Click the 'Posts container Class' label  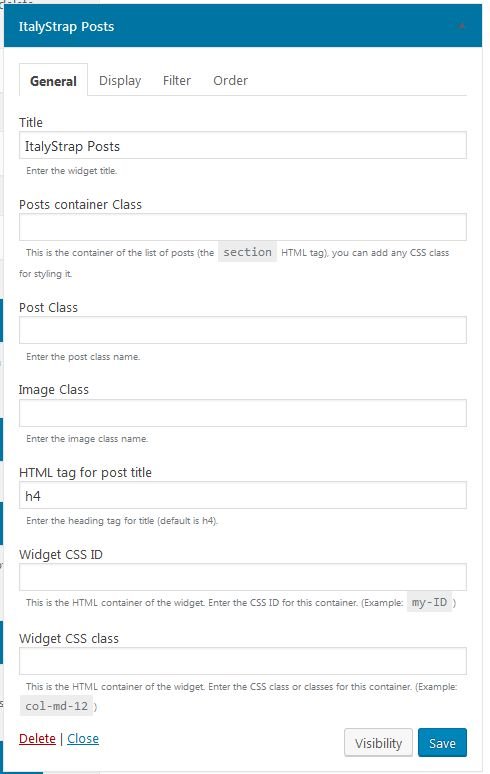(80, 204)
